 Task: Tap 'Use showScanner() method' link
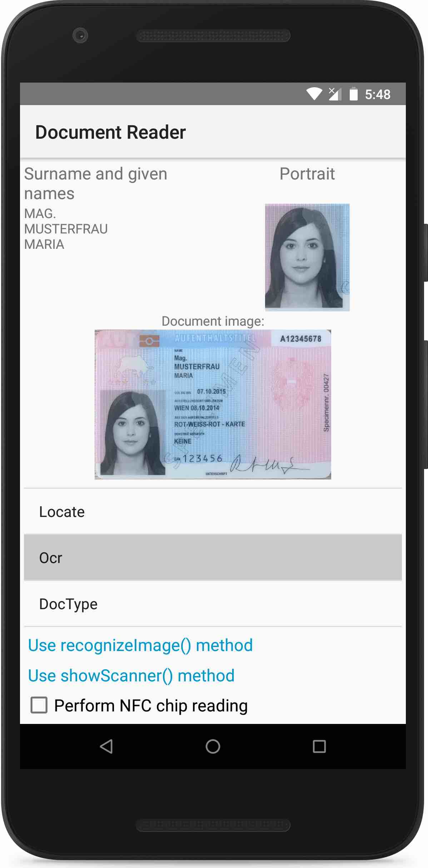click(131, 676)
